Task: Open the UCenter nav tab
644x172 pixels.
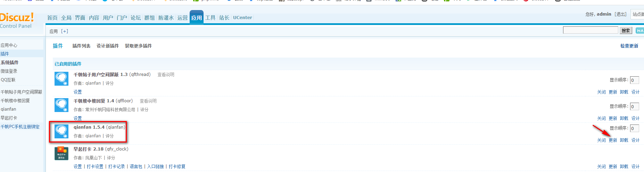Action: (242, 18)
